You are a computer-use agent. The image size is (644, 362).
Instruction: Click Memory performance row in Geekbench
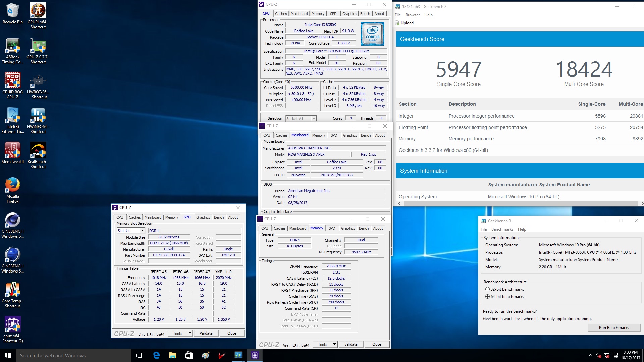[520, 139]
